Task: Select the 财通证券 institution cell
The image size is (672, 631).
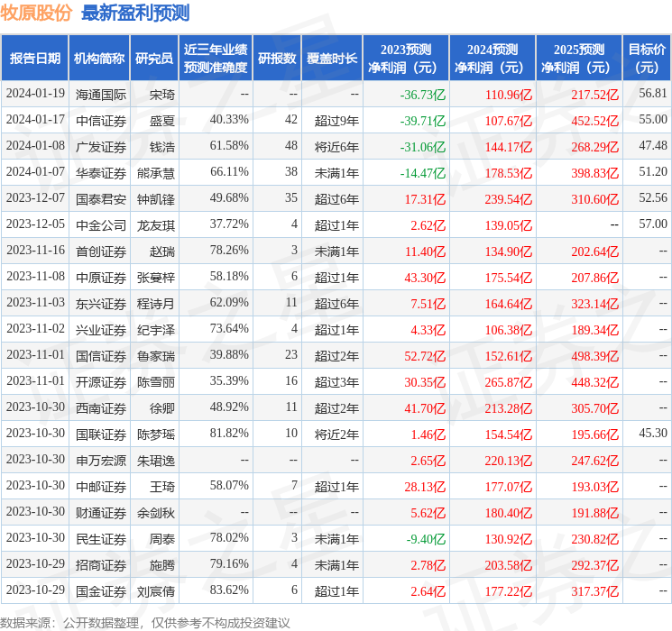Action: click(x=101, y=513)
